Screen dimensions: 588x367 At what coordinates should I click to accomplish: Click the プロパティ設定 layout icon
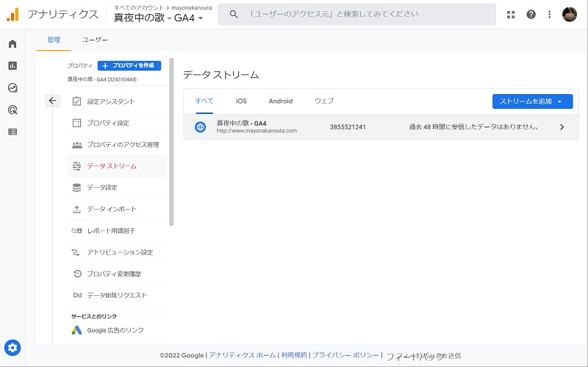(77, 123)
